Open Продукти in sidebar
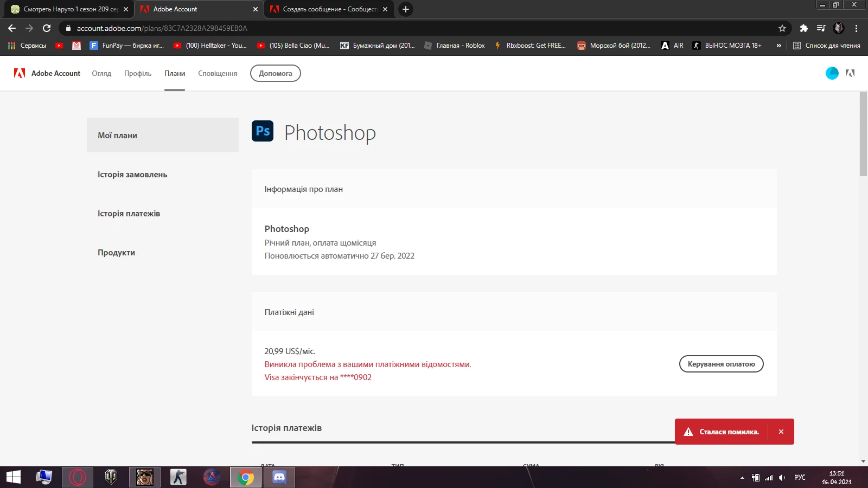 click(x=117, y=253)
